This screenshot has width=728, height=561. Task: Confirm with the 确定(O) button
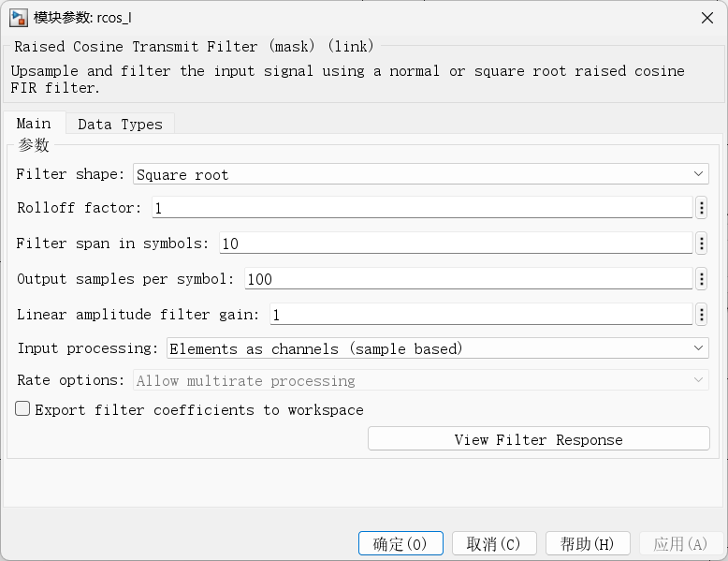point(400,544)
